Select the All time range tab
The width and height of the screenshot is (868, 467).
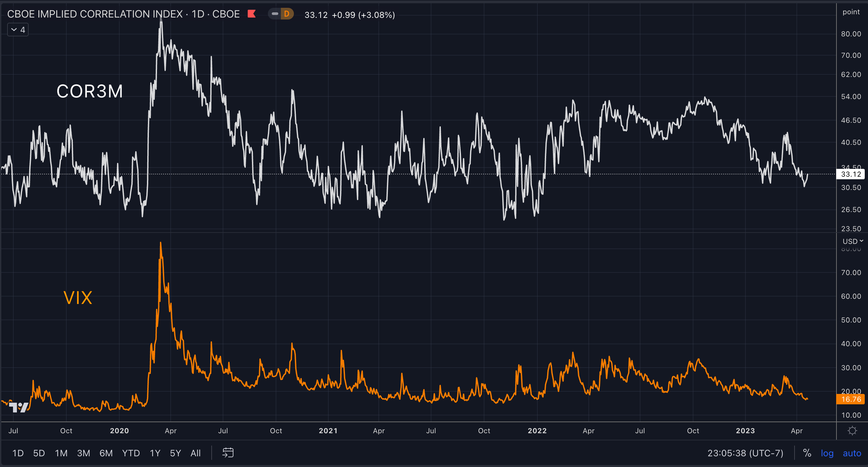196,453
